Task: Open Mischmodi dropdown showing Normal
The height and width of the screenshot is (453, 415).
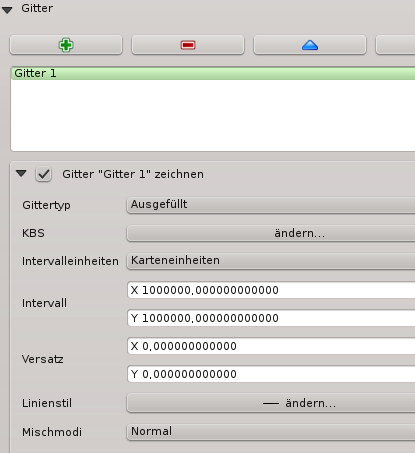Action: coord(271,432)
